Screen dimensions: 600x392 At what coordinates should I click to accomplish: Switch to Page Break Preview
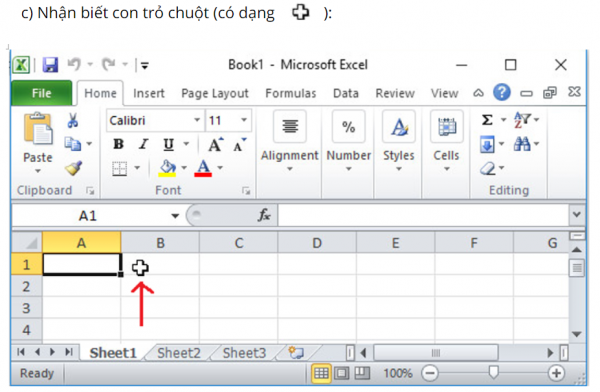[362, 373]
